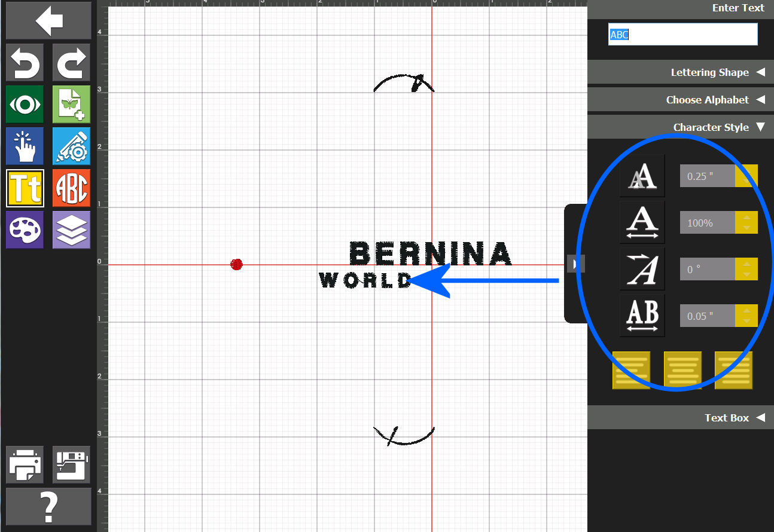
Task: Undo the last action
Action: (x=25, y=63)
